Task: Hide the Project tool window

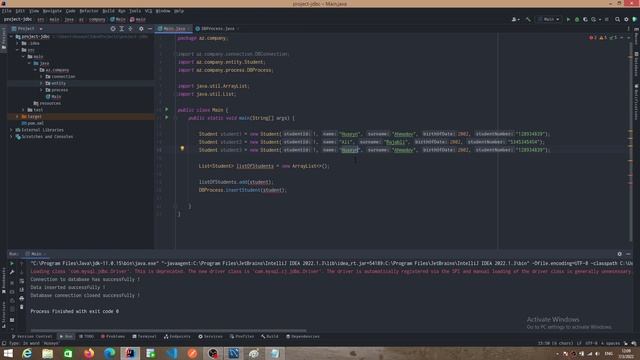Action: [150, 29]
